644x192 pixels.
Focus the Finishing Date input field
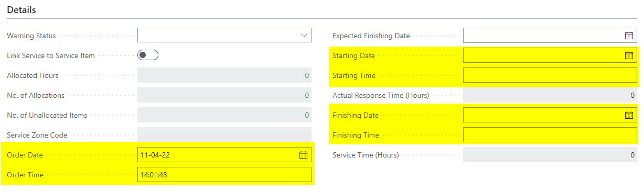550,115
